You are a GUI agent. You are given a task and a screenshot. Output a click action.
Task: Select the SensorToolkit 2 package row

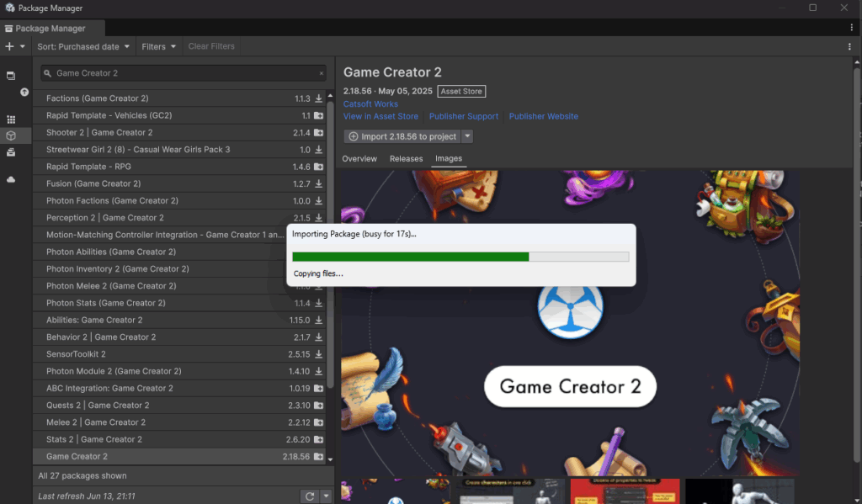point(180,354)
